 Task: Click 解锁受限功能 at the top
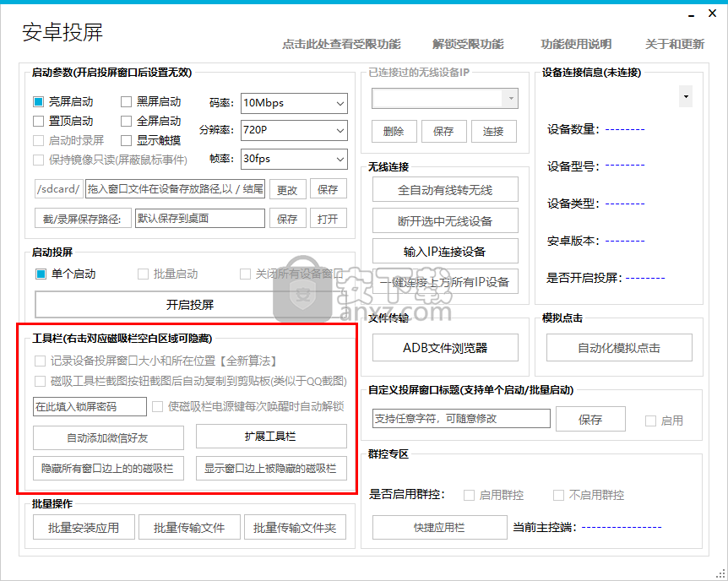click(x=468, y=44)
